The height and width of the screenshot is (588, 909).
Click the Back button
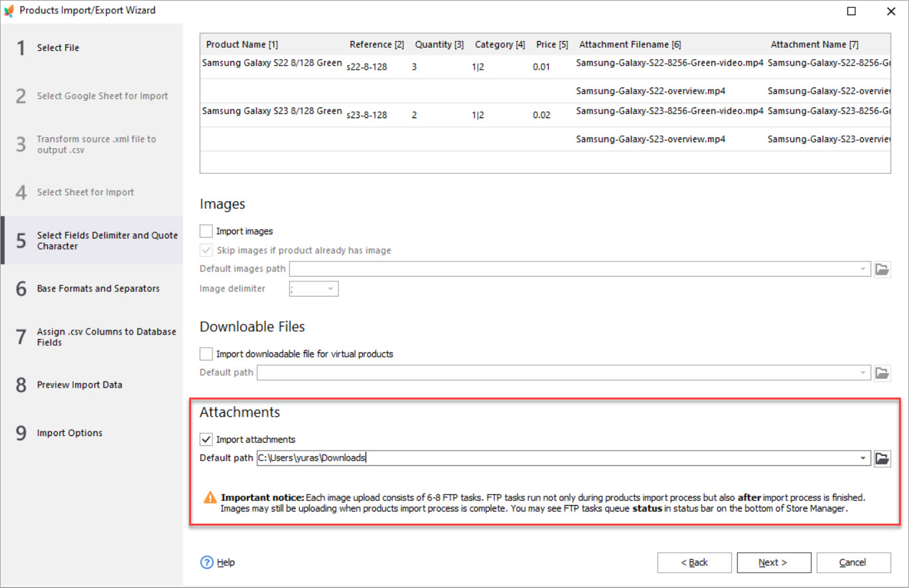click(x=694, y=562)
